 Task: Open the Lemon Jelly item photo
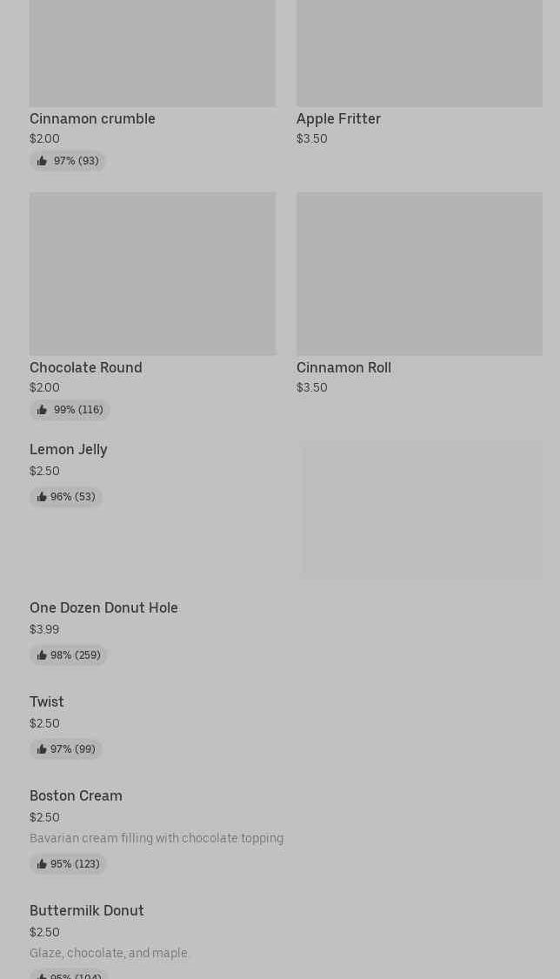click(x=421, y=509)
